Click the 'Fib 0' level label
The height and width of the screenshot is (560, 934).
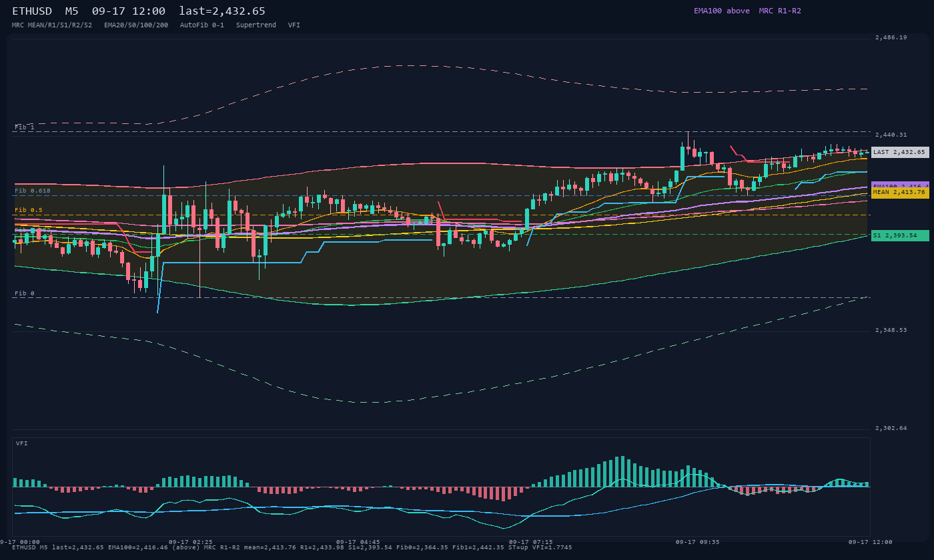25,293
